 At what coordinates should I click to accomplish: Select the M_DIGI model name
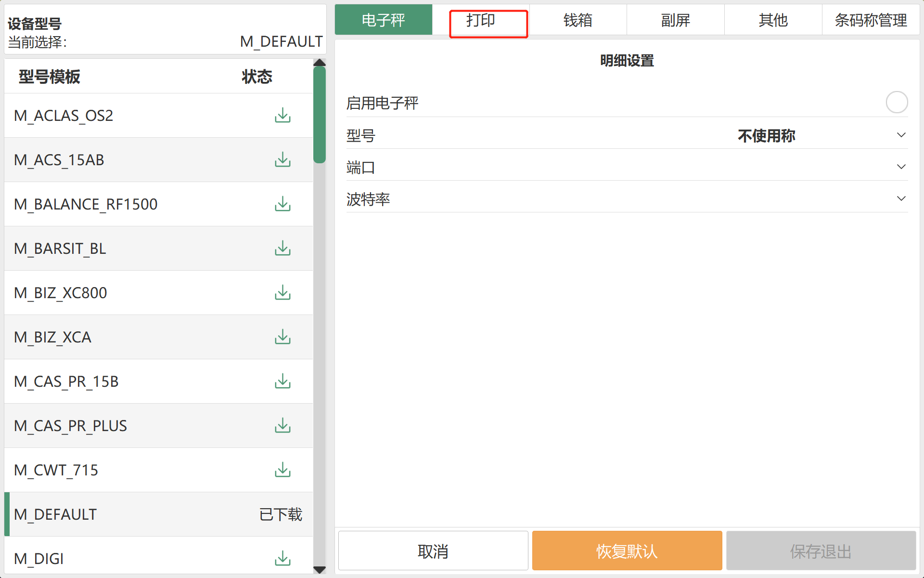(x=39, y=559)
